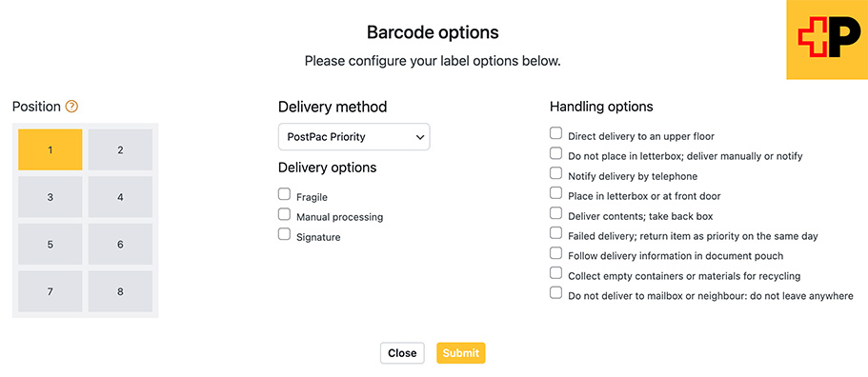The height and width of the screenshot is (377, 868).
Task: Toggle Deliver contents; take back box
Action: click(555, 213)
